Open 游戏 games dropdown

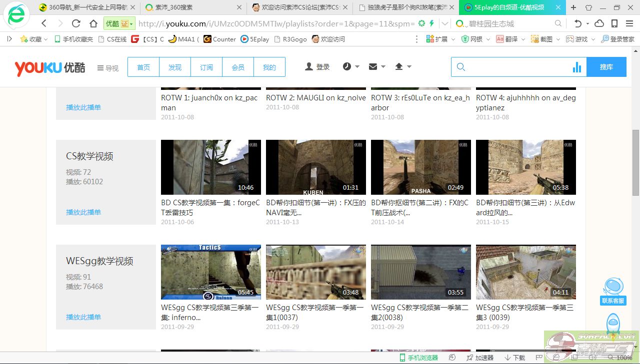[x=580, y=39]
